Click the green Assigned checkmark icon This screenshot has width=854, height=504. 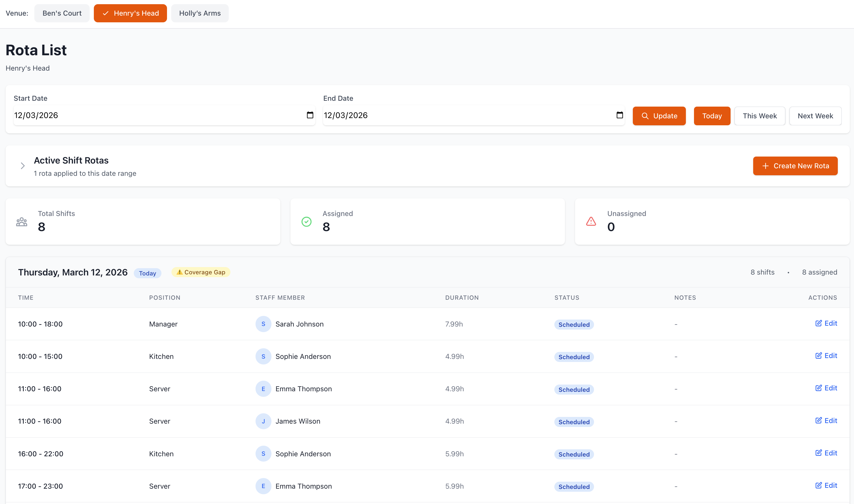306,221
